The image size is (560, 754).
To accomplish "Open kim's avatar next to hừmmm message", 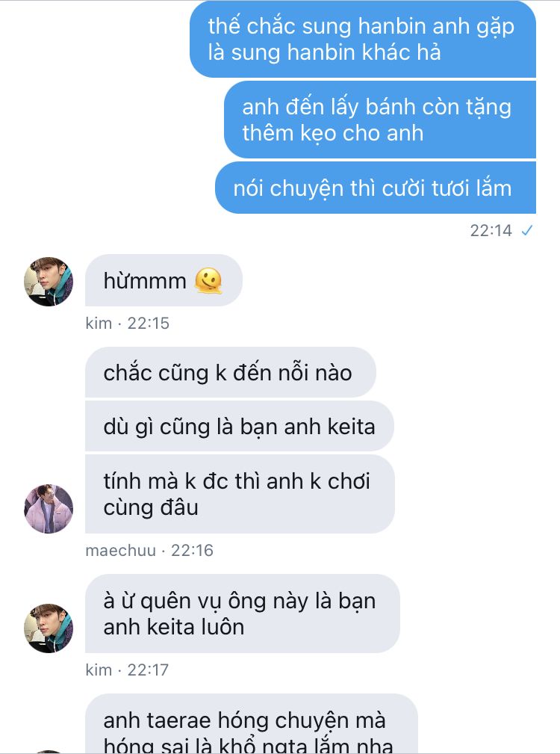I will click(x=49, y=281).
